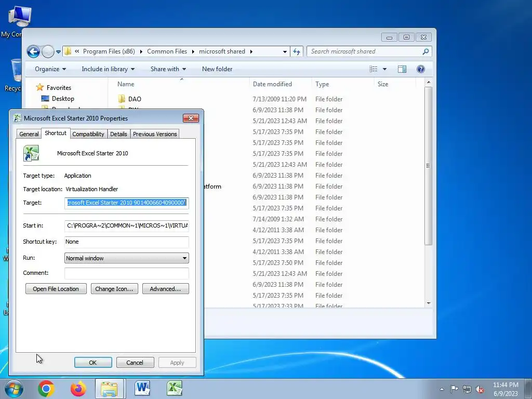
Task: Click the Explorer Forward arrow button
Action: coord(48,51)
